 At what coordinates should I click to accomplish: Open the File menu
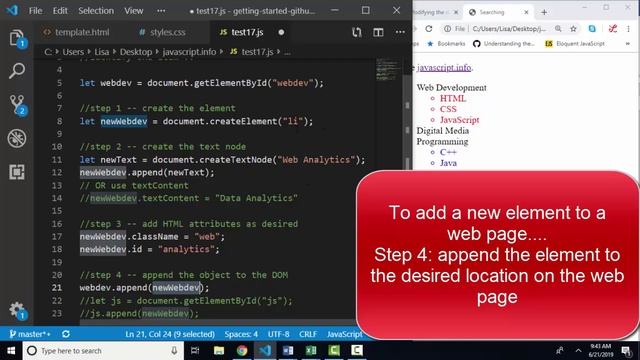(x=36, y=11)
